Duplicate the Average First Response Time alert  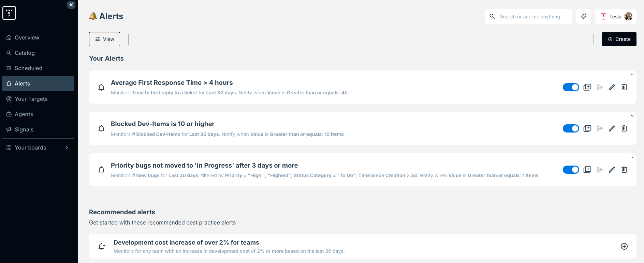pos(587,87)
